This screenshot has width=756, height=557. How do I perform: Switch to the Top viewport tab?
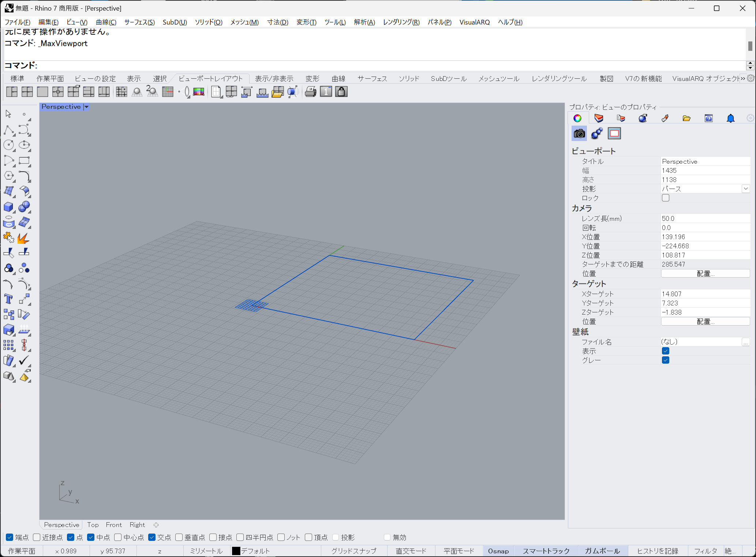point(93,525)
